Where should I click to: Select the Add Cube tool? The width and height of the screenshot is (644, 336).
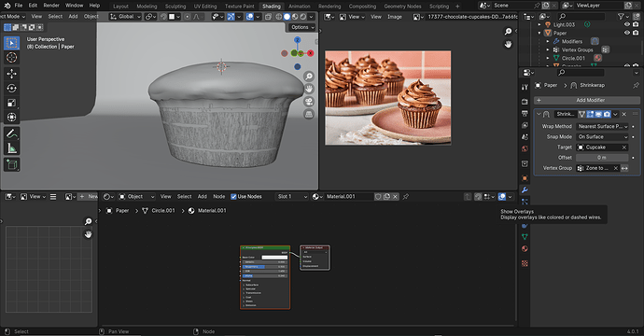[x=11, y=164]
